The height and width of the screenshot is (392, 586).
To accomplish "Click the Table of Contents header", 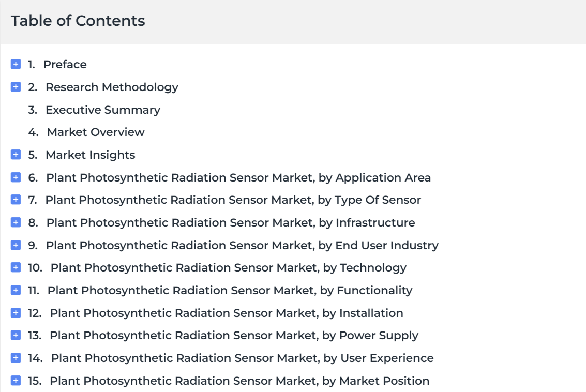I will [x=78, y=21].
